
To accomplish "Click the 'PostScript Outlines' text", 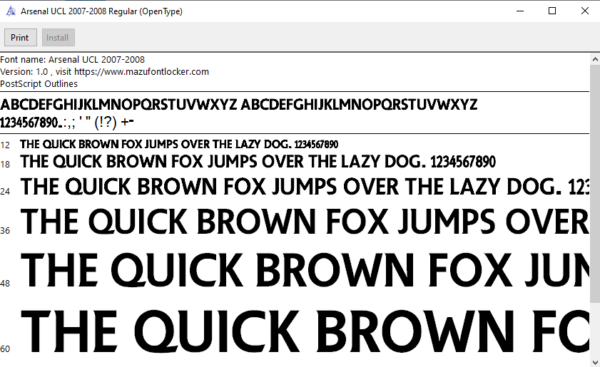I will pyautogui.click(x=39, y=84).
